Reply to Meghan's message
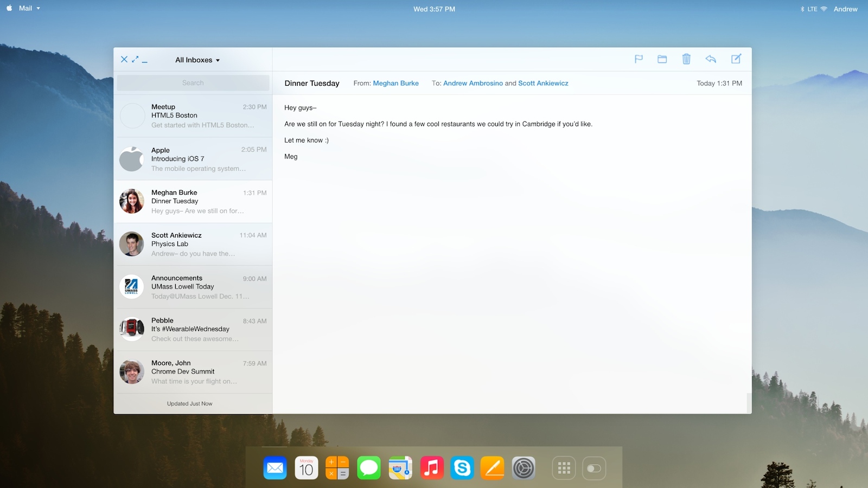This screenshot has width=868, height=488. tap(711, 59)
